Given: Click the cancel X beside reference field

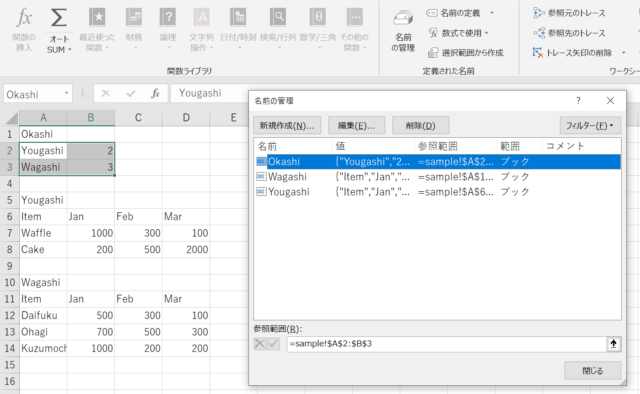Looking at the screenshot, I should tap(260, 344).
